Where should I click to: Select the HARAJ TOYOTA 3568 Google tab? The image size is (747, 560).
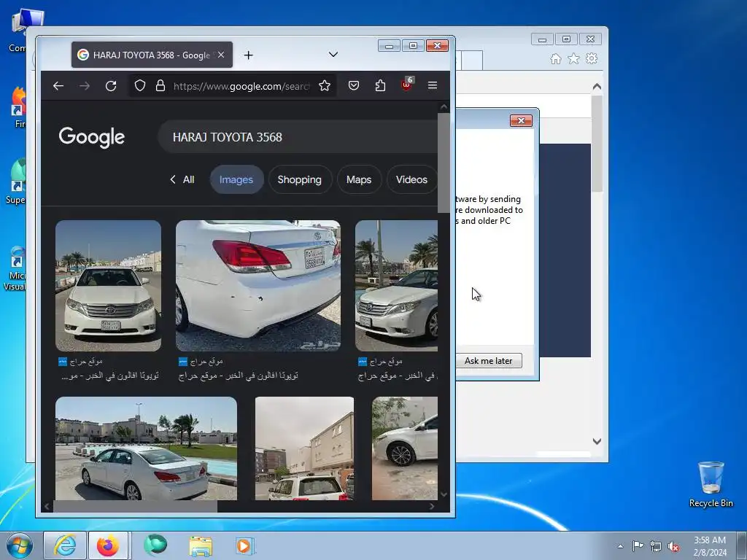click(152, 55)
